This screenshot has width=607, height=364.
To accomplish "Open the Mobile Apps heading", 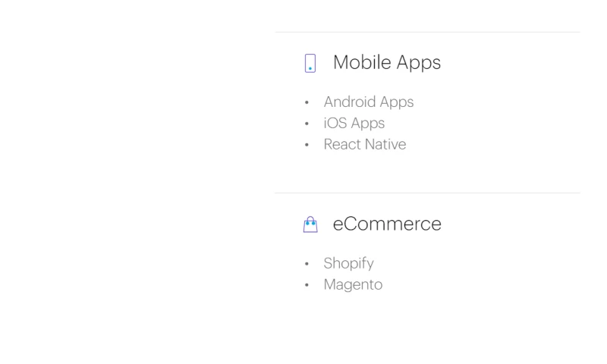I will click(x=386, y=63).
